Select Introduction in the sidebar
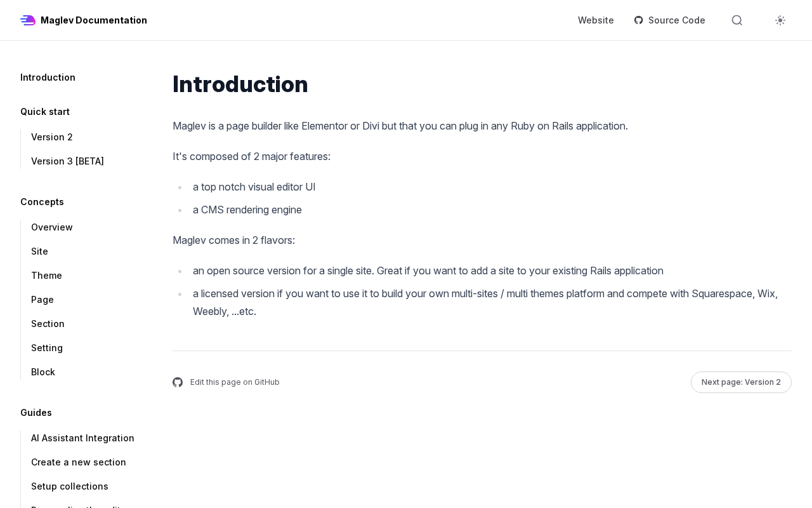Viewport: 812px width, 508px height. 48,77
